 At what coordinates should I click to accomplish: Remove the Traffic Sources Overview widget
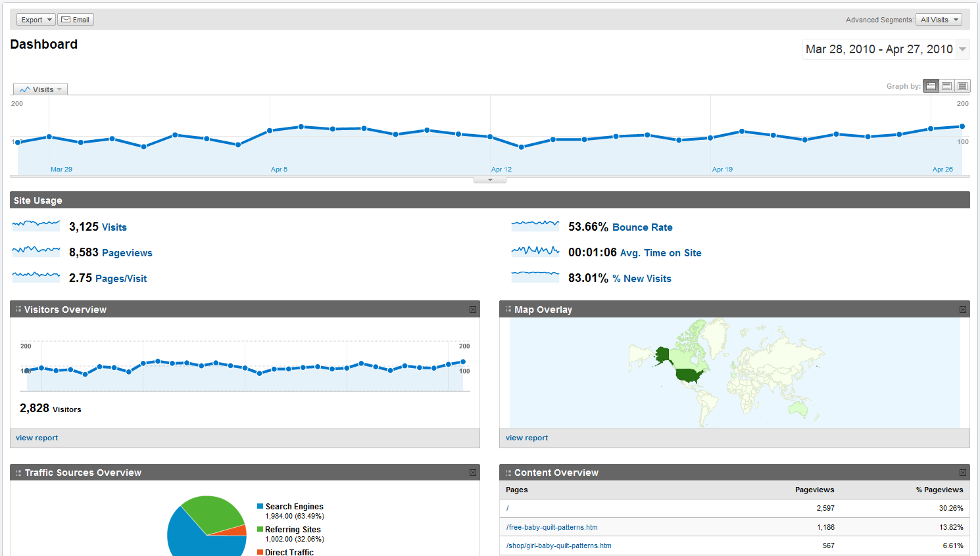(473, 473)
